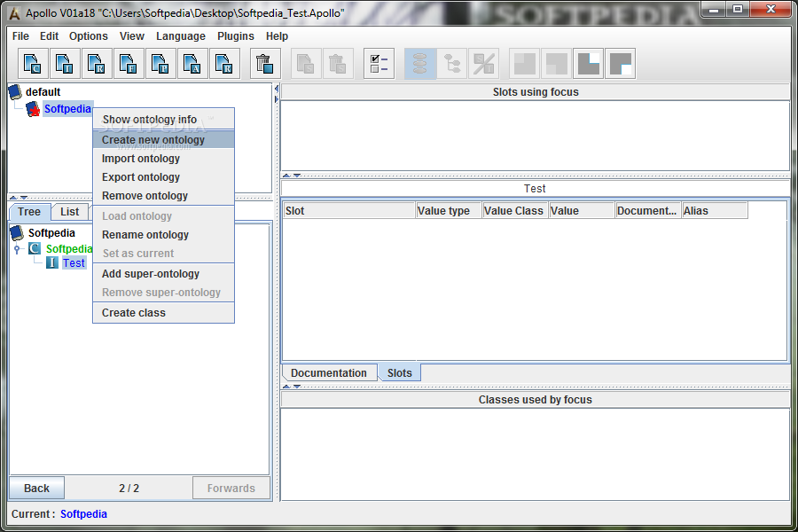Select the 'Test' instance in the tree
Viewport: 798px width, 532px height.
tap(74, 263)
